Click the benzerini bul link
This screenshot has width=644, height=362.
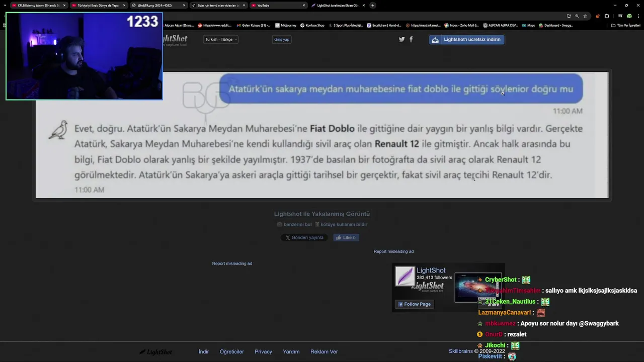294,225
